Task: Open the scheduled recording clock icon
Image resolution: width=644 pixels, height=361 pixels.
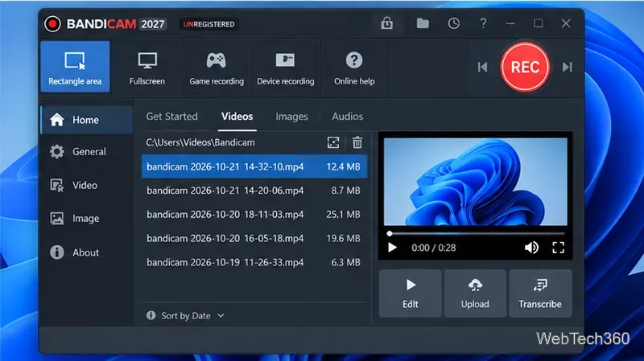Action: [453, 23]
